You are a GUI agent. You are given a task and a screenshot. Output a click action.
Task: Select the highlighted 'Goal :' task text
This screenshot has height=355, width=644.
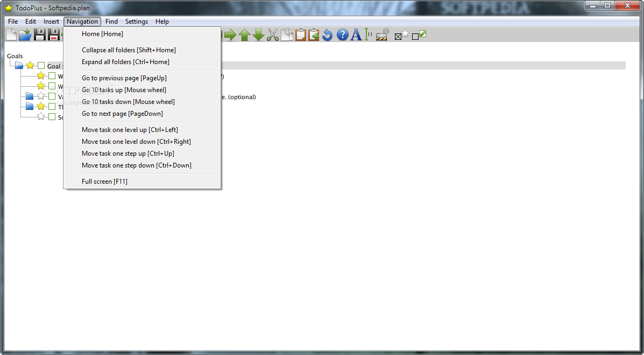55,66
